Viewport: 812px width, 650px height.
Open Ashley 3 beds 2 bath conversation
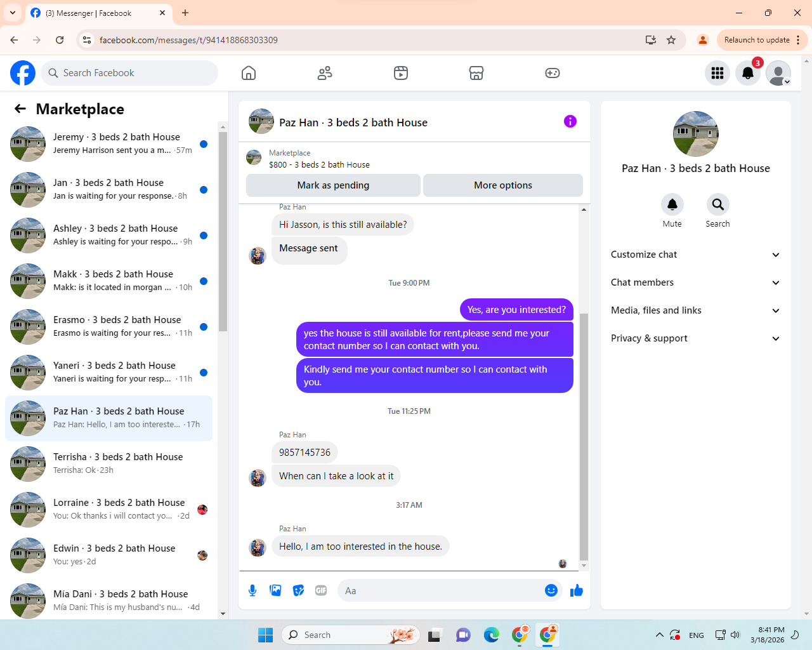(109, 235)
